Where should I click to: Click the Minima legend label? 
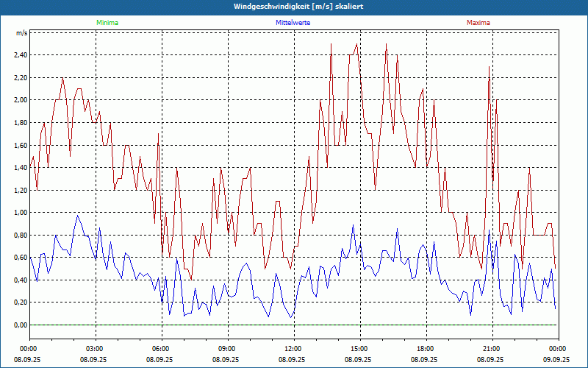pyautogui.click(x=107, y=23)
